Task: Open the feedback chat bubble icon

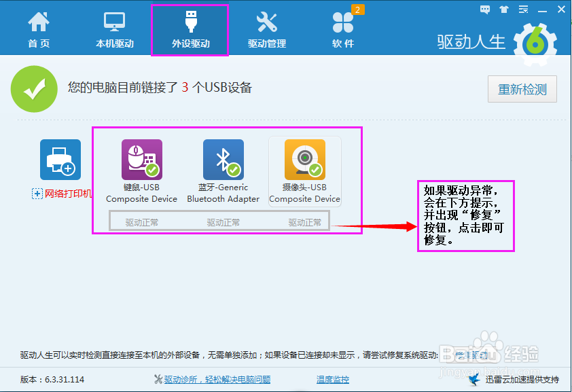Action: (485, 10)
